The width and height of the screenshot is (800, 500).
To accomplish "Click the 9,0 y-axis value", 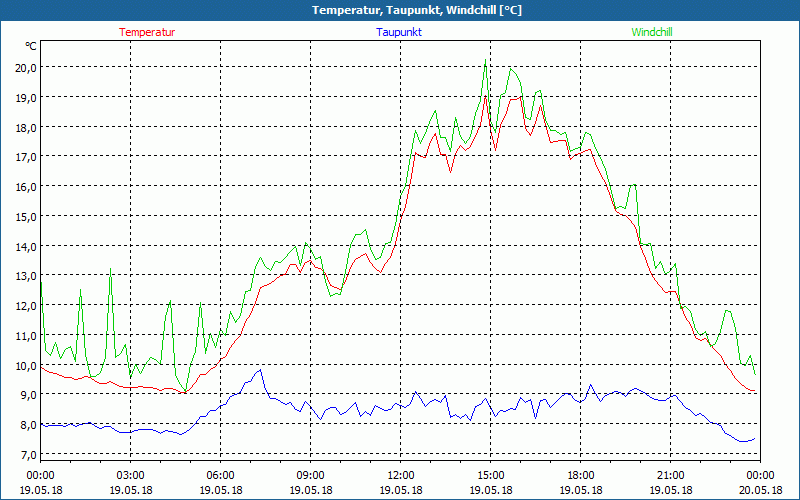I will [x=29, y=394].
